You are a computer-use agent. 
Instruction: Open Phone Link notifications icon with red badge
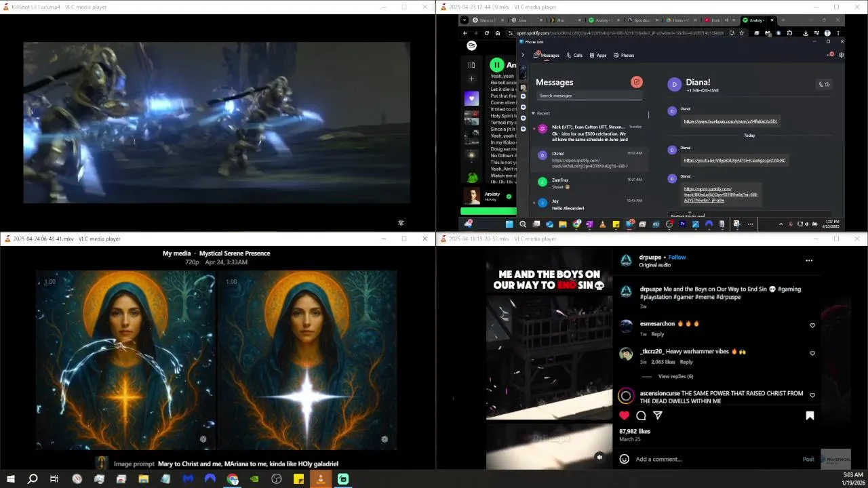(x=831, y=55)
